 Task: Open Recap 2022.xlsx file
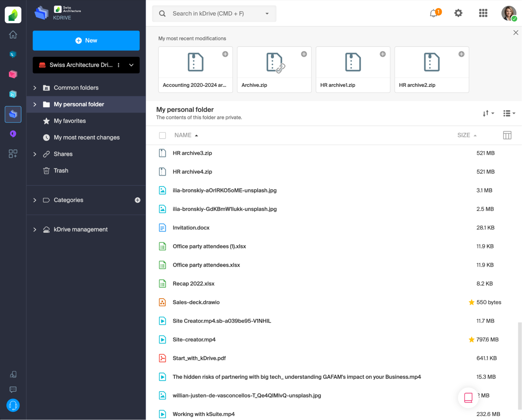pos(194,284)
